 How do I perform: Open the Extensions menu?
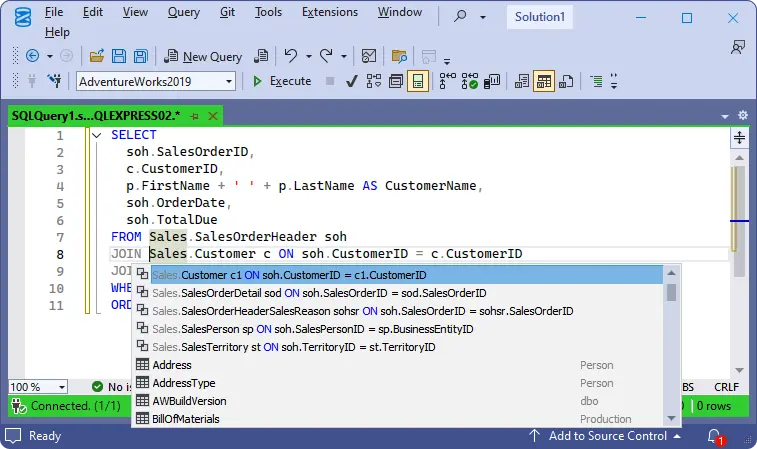pyautogui.click(x=329, y=12)
